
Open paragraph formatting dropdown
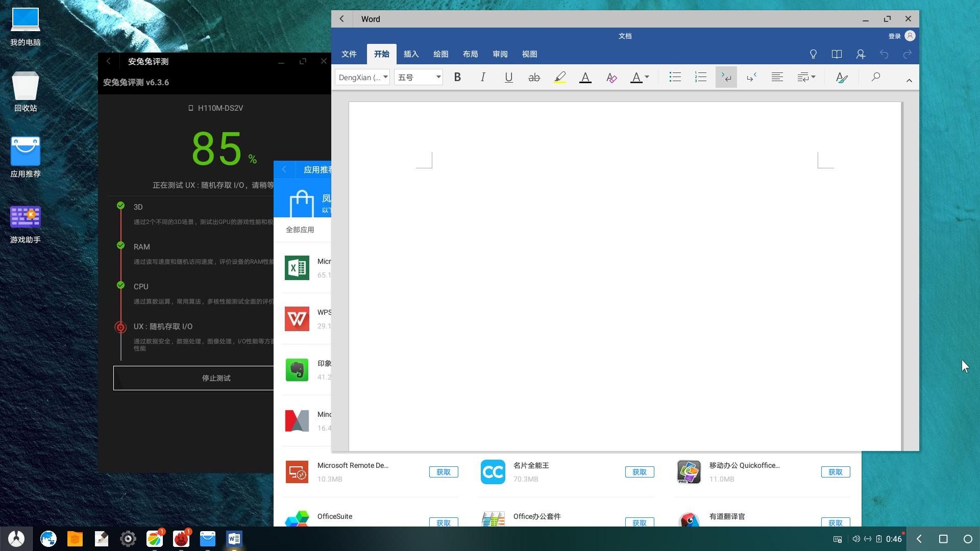click(x=806, y=77)
